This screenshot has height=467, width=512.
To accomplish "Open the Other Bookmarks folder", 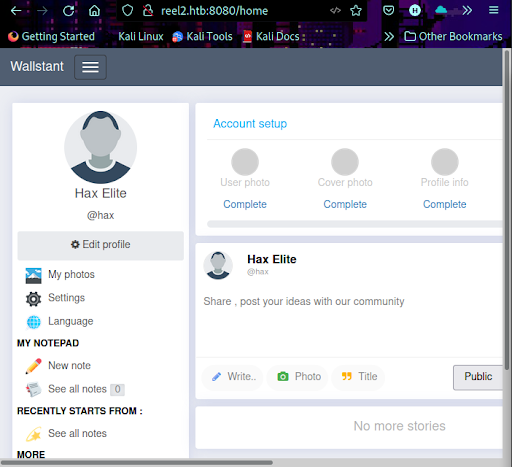I will pyautogui.click(x=453, y=36).
